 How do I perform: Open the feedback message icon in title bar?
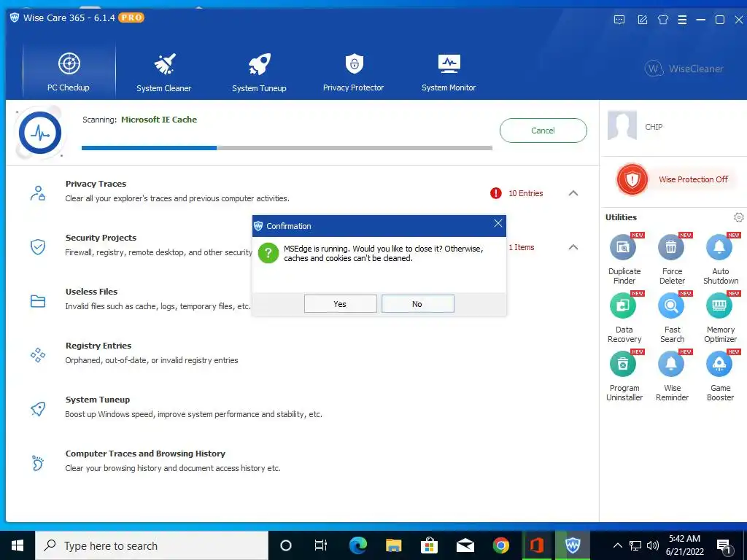[x=619, y=20]
